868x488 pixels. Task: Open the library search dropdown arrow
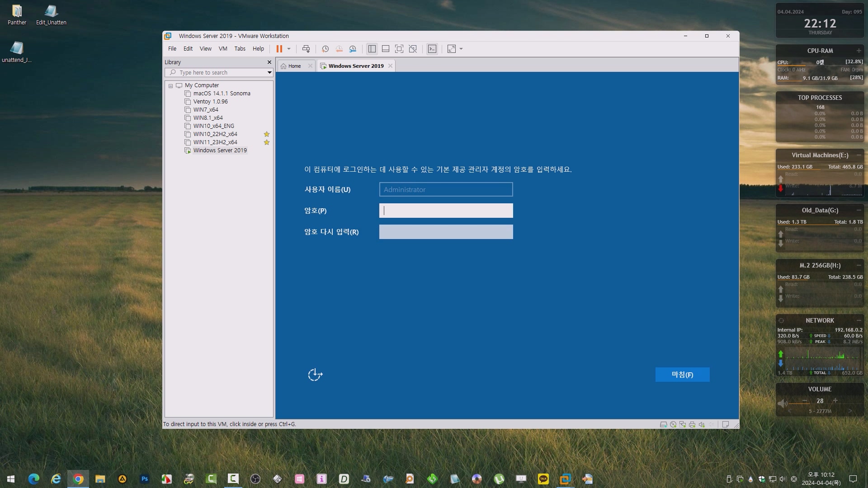pyautogui.click(x=269, y=73)
